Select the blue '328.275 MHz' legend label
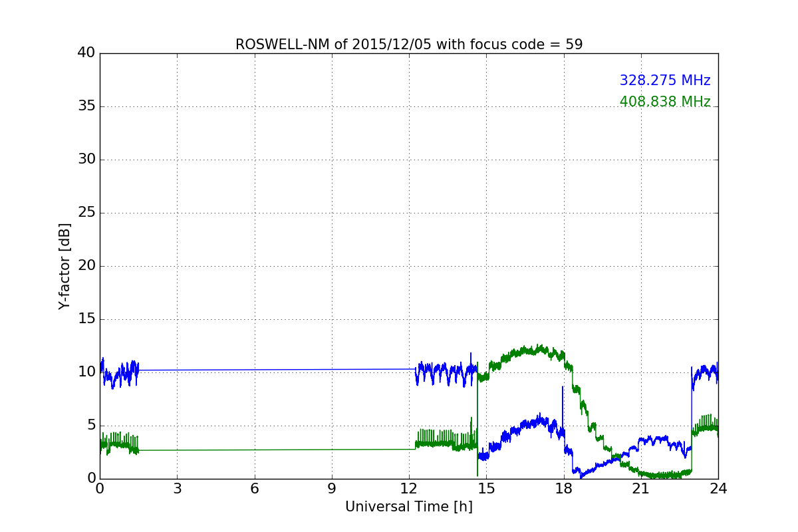Viewport: 798px width, 532px height. (665, 80)
